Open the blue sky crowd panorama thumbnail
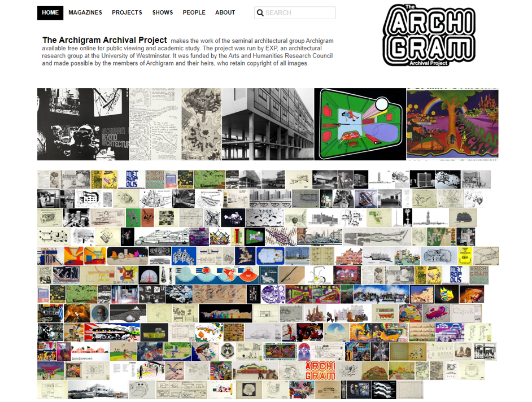 coord(381,294)
